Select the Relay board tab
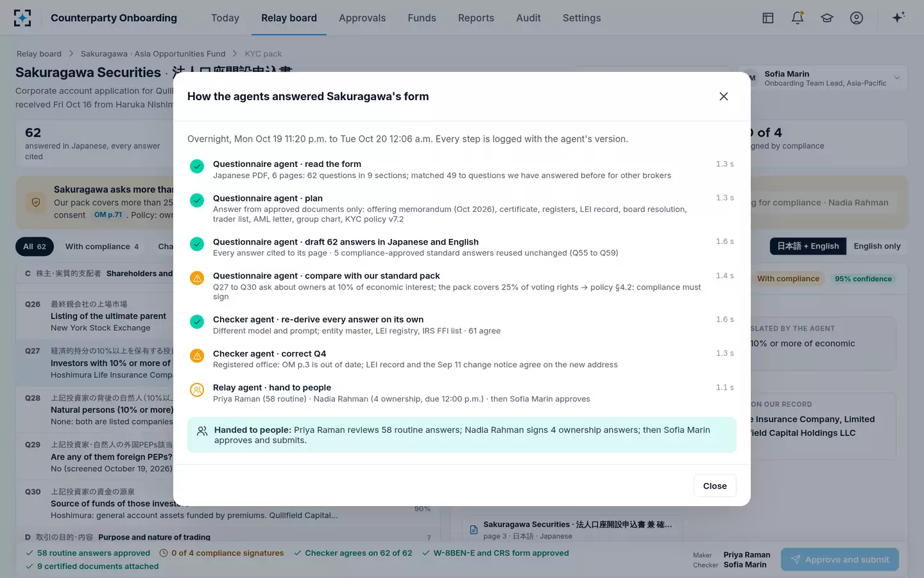 [289, 18]
